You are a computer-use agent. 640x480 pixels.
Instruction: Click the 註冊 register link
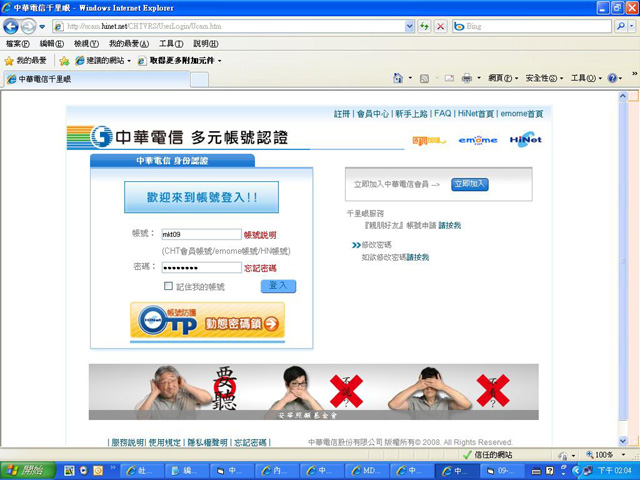[x=342, y=114]
